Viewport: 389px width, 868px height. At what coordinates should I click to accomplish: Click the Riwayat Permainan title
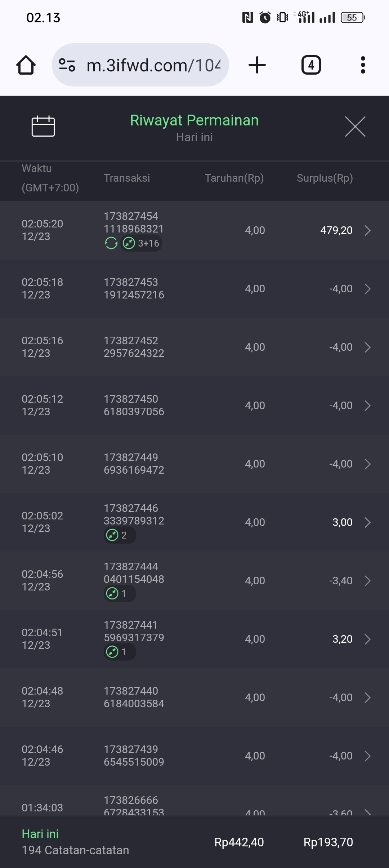pyautogui.click(x=194, y=120)
